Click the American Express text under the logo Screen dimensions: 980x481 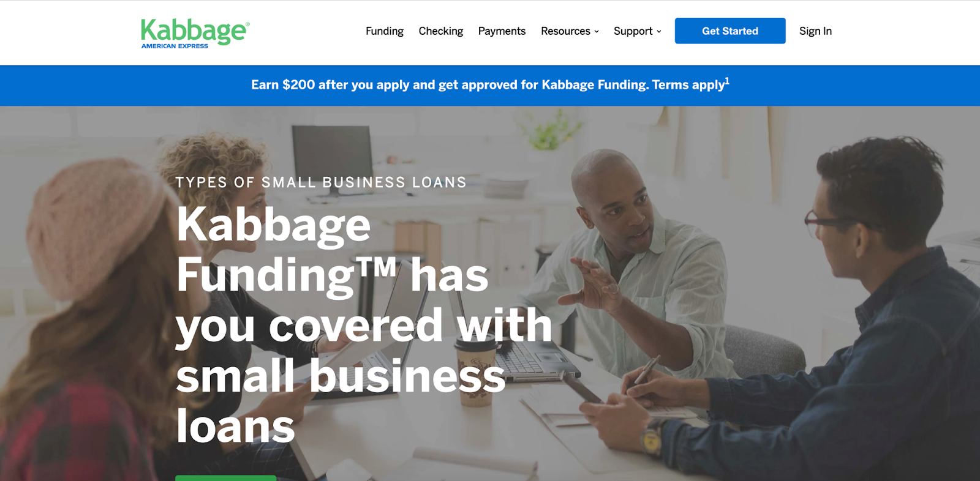[175, 46]
